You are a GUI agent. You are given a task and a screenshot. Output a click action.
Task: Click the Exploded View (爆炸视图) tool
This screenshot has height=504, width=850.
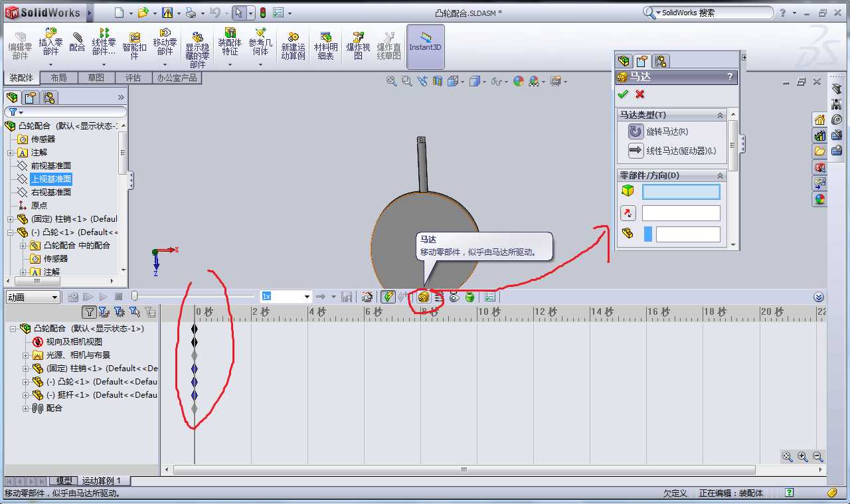click(358, 45)
